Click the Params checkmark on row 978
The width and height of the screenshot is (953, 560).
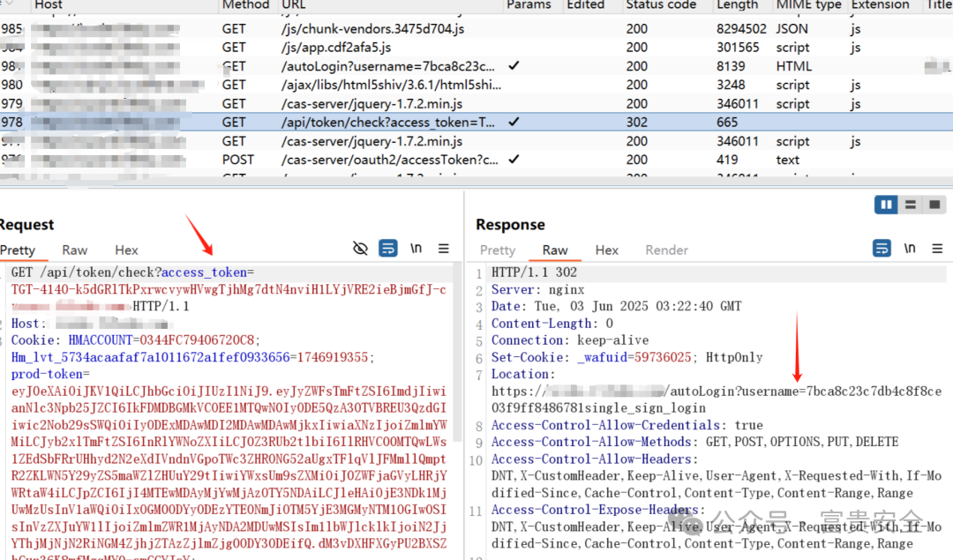tap(514, 122)
